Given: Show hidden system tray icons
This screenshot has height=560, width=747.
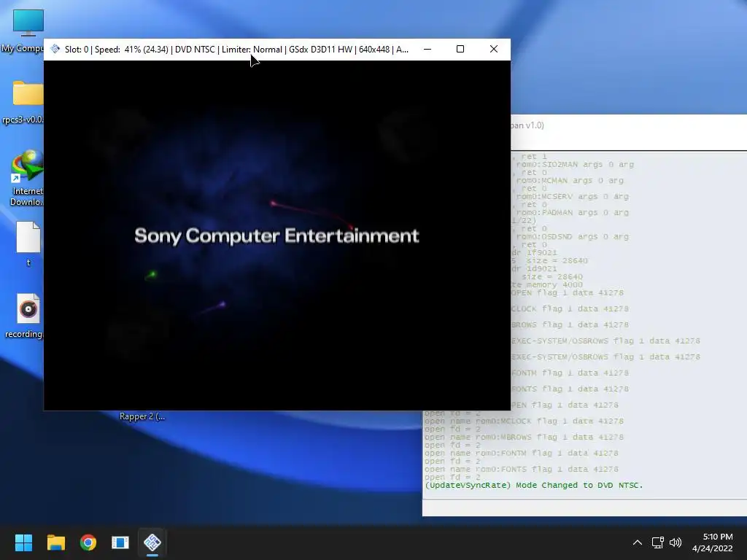Looking at the screenshot, I should 638,542.
